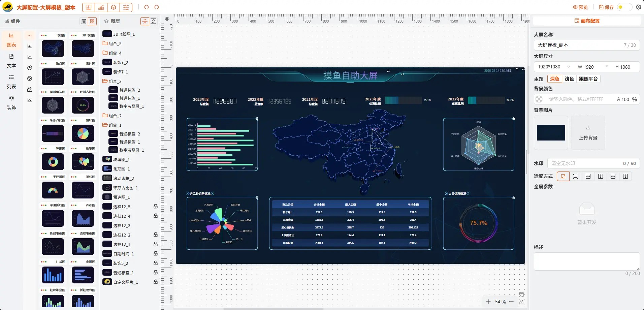Toggle canvas visibility eye icon
Image resolution: width=644 pixels, height=310 pixels.
(x=167, y=19)
